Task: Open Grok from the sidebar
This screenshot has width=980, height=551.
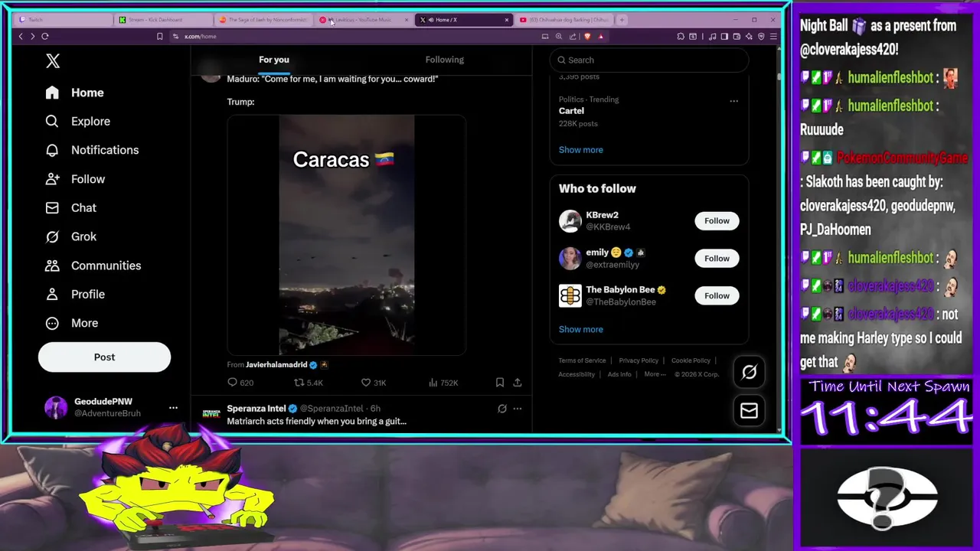Action: click(x=70, y=236)
